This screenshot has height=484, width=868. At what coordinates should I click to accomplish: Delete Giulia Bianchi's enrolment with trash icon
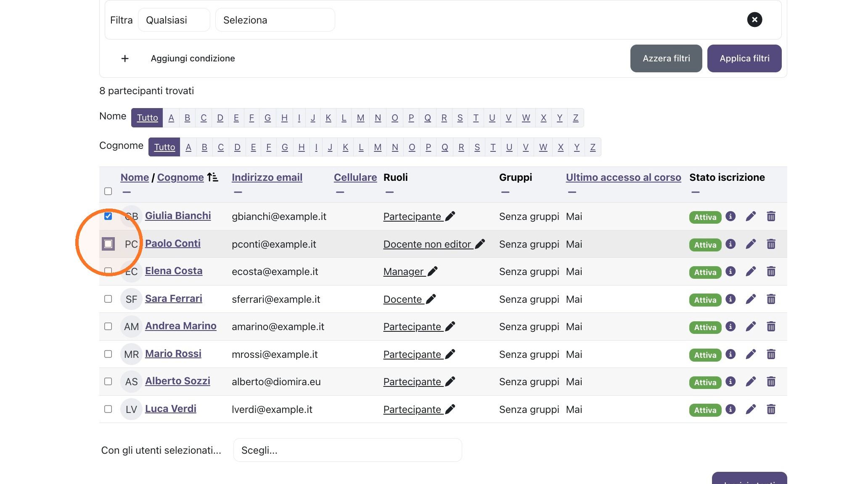(771, 216)
